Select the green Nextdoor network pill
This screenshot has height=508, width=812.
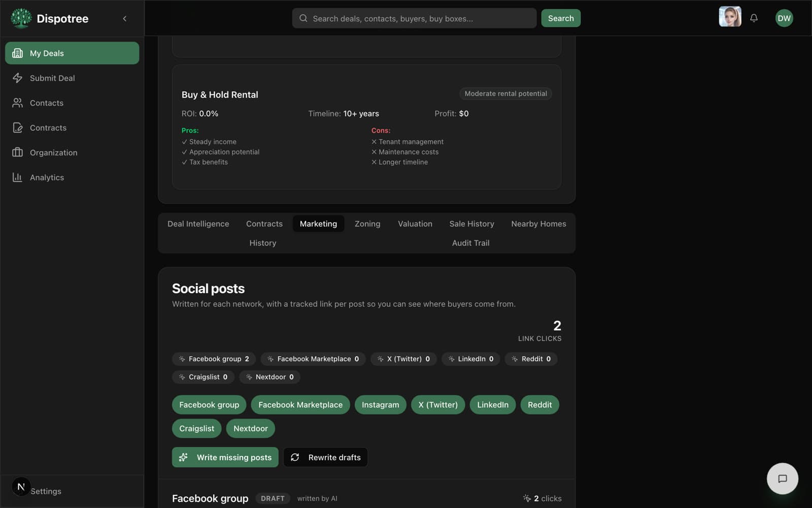coord(251,428)
